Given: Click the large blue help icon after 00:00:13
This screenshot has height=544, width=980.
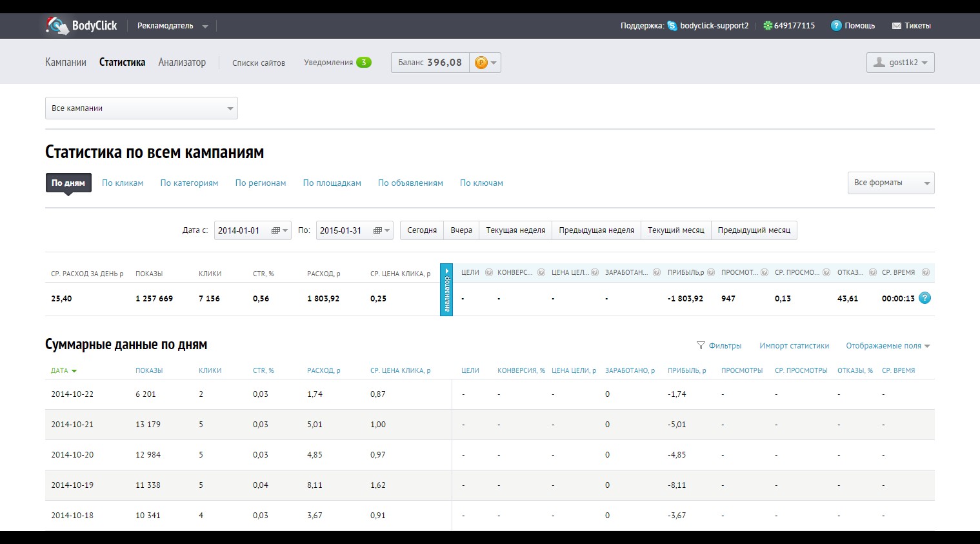Looking at the screenshot, I should pos(925,298).
